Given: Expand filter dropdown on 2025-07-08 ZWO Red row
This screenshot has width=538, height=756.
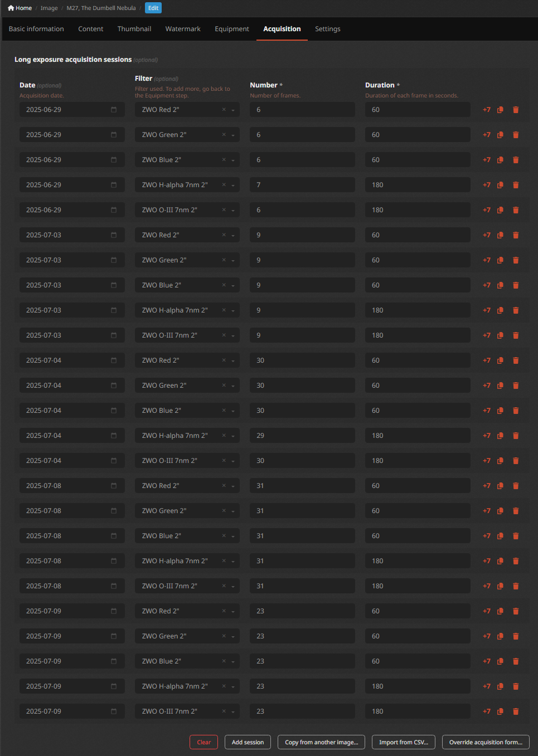Looking at the screenshot, I should pos(233,486).
